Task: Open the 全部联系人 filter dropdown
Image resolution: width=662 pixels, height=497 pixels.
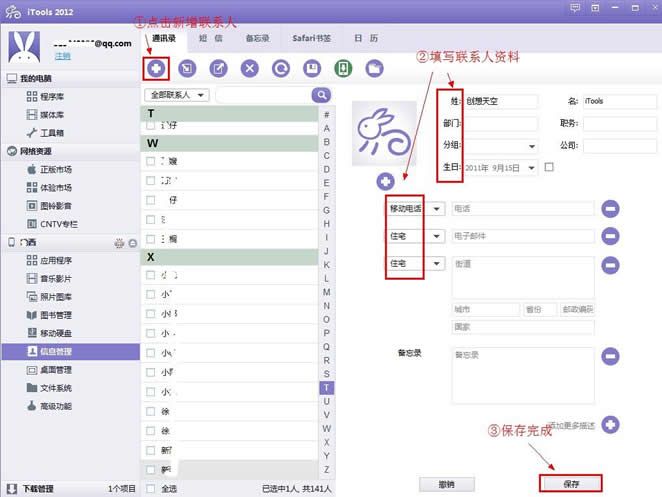Action: click(177, 95)
